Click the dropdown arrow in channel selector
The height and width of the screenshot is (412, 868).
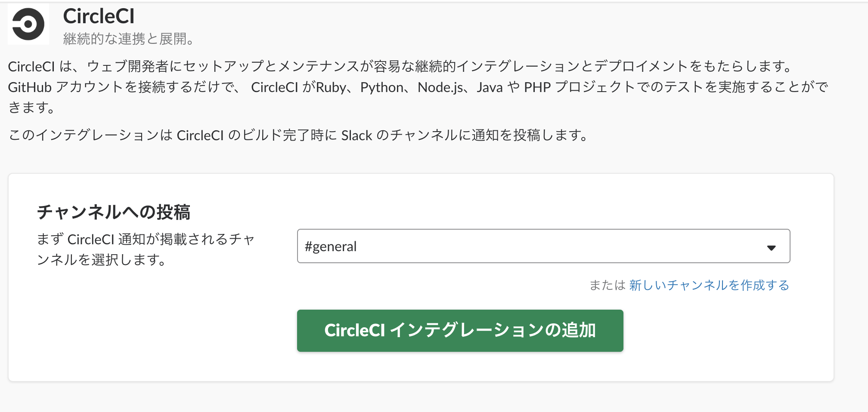tap(771, 248)
